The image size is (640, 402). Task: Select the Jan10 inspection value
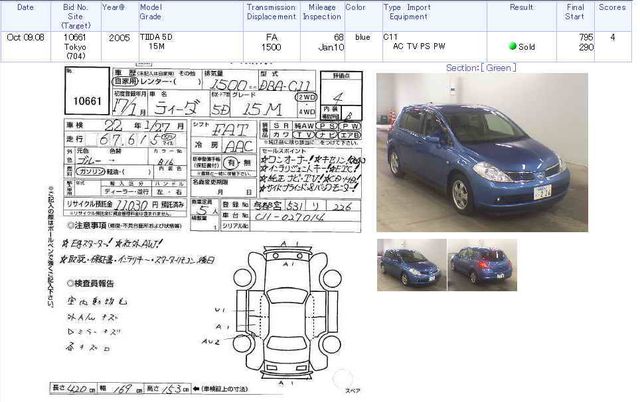[331, 47]
